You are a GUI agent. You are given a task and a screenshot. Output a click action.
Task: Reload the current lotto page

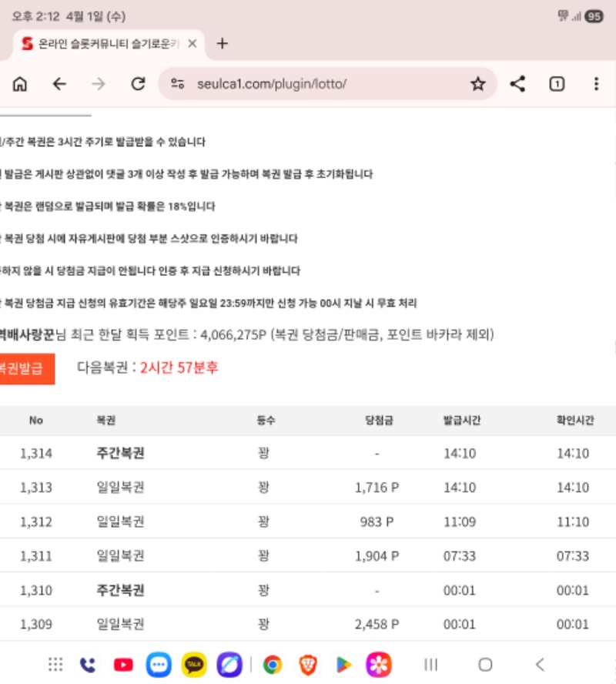[x=138, y=85]
